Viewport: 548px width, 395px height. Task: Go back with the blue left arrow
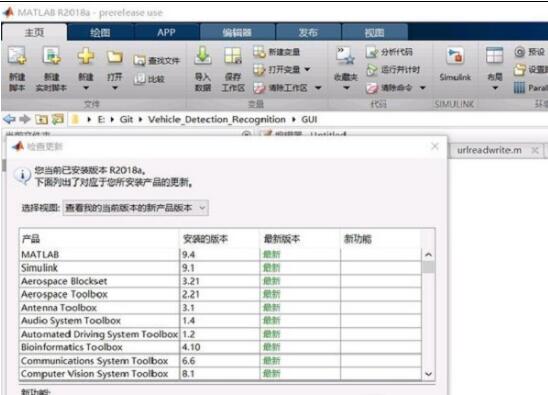tap(9, 119)
